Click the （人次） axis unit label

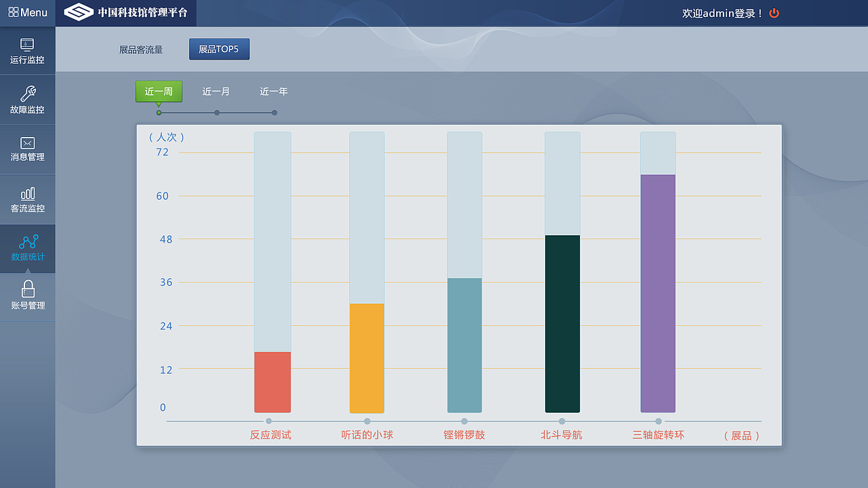coord(166,137)
